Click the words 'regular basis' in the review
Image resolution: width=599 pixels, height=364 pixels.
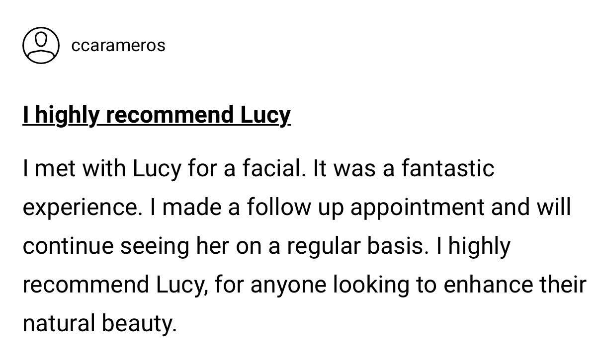point(357,246)
